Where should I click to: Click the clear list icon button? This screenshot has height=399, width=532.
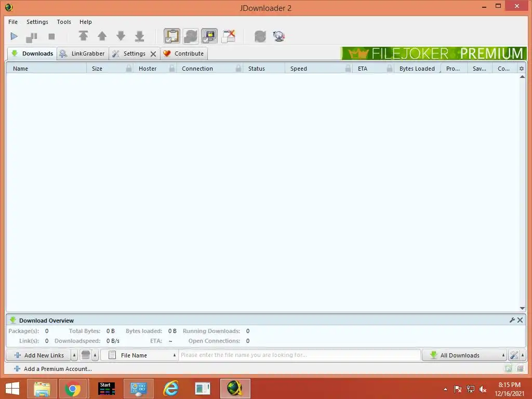pyautogui.click(x=86, y=355)
